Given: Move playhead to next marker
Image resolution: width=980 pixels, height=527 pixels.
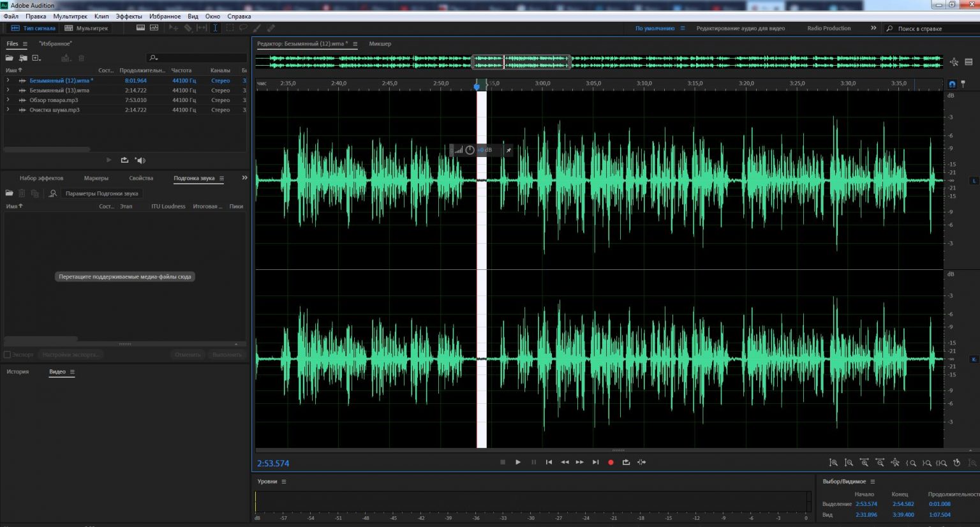Looking at the screenshot, I should 595,462.
